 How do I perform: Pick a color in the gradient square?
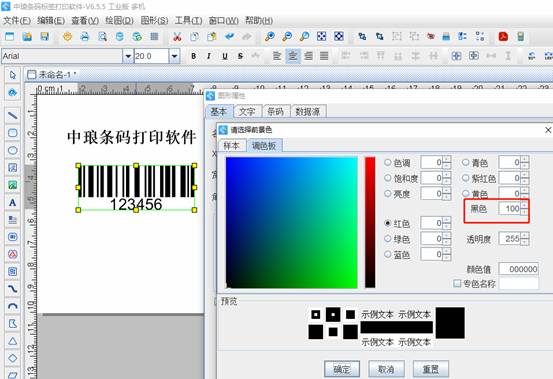pyautogui.click(x=291, y=222)
